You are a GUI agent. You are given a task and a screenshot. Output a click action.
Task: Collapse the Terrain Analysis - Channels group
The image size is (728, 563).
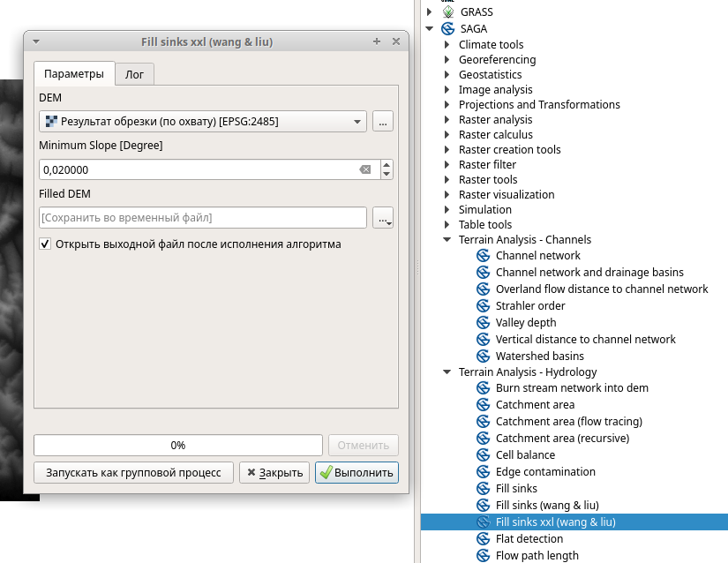[x=447, y=240]
